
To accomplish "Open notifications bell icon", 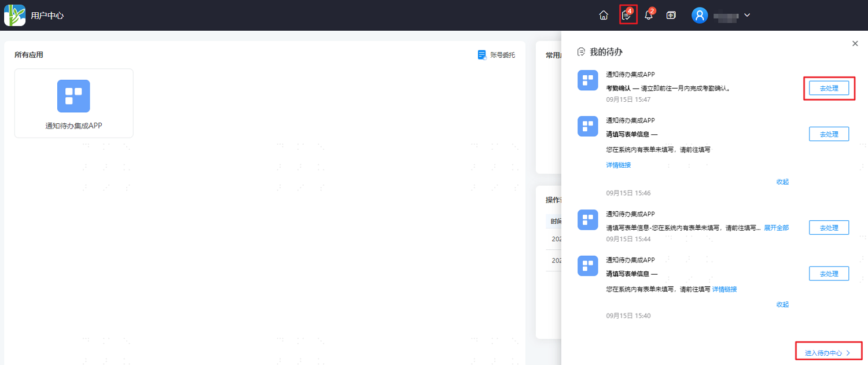I will point(649,15).
